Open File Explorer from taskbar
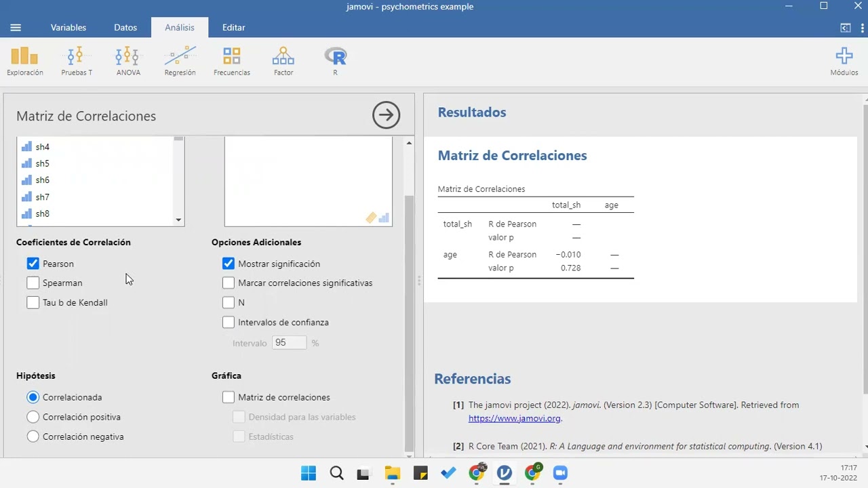 393,472
